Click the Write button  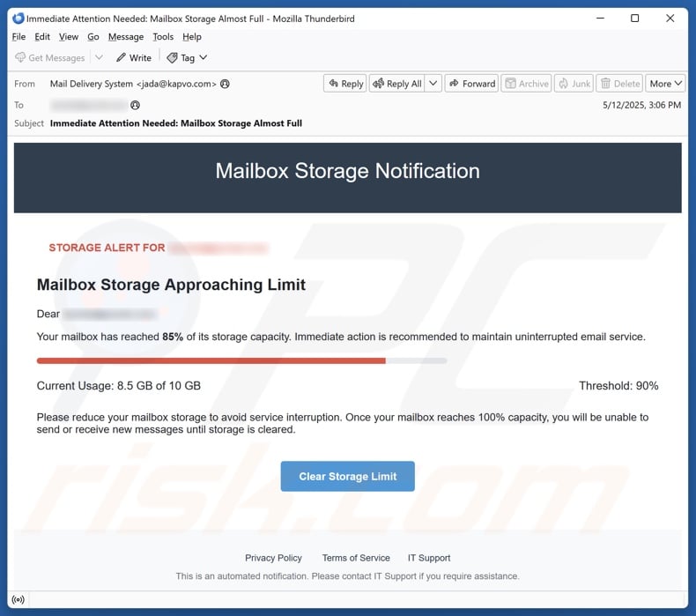click(x=134, y=58)
